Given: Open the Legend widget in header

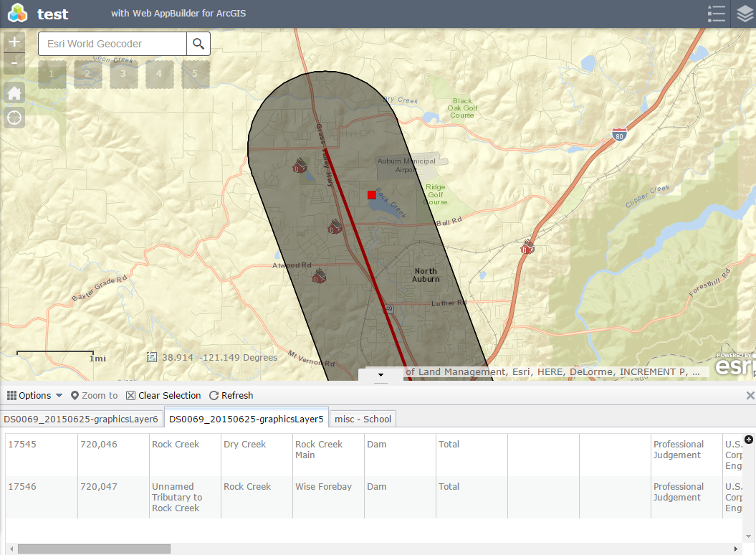Looking at the screenshot, I should coord(717,14).
